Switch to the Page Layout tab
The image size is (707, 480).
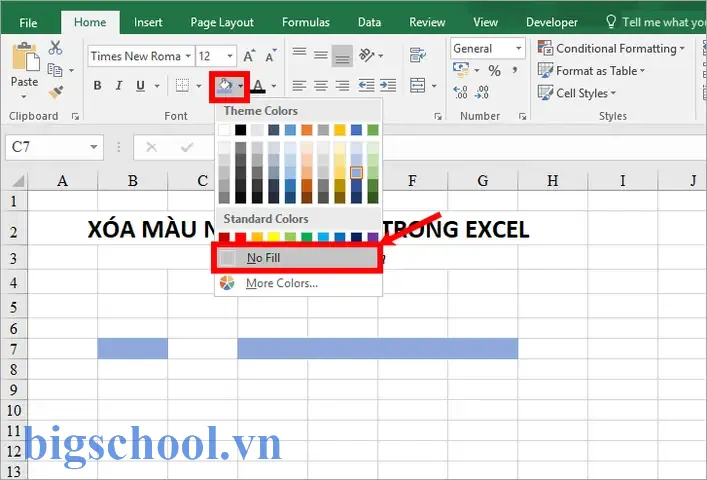tap(222, 22)
